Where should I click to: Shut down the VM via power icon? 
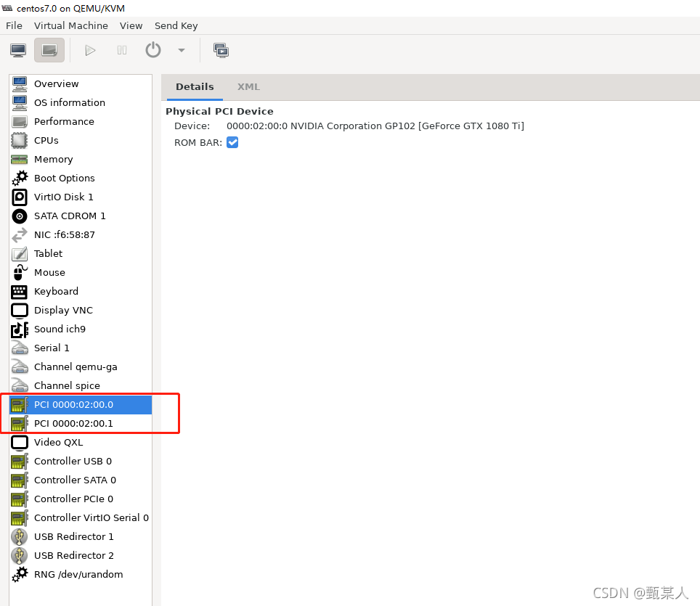pyautogui.click(x=152, y=50)
